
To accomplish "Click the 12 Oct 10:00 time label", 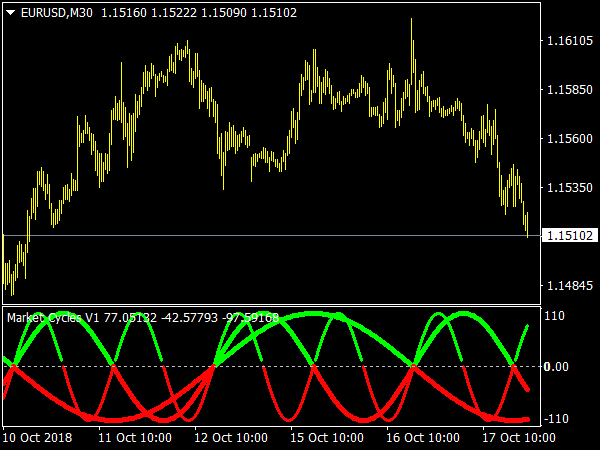I will (x=231, y=438).
